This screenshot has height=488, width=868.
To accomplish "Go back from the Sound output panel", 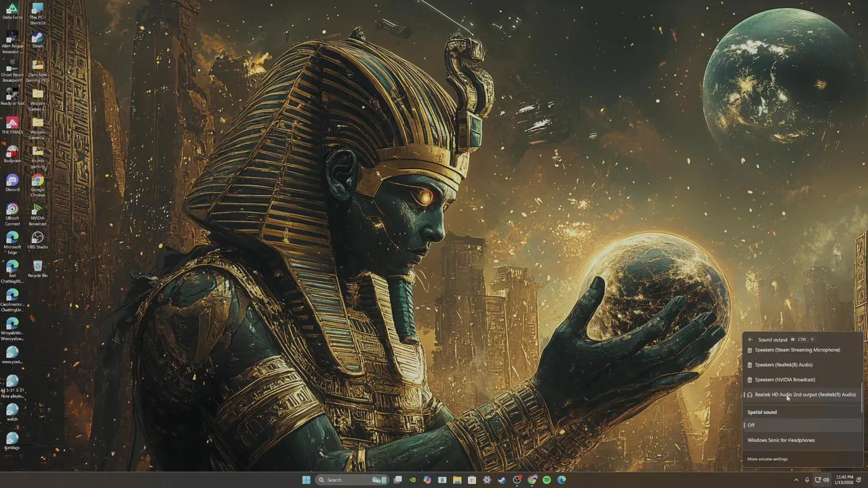I will [x=750, y=340].
